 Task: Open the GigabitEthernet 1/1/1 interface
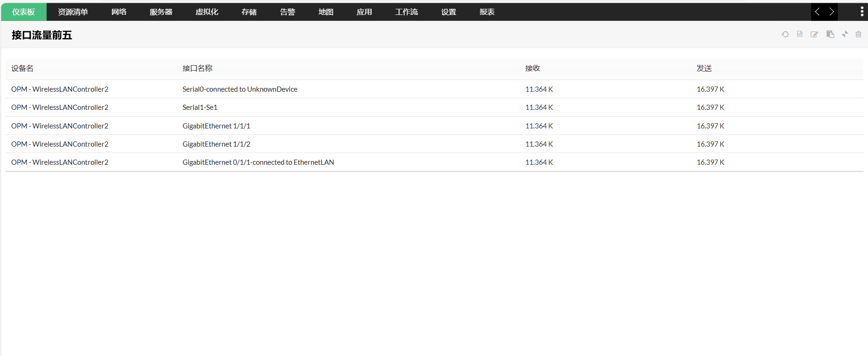(216, 126)
